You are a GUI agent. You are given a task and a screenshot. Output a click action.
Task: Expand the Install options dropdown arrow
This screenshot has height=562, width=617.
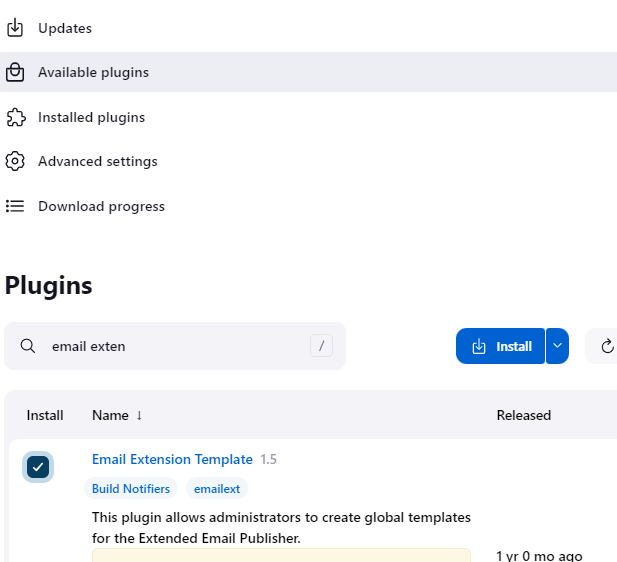pos(557,346)
